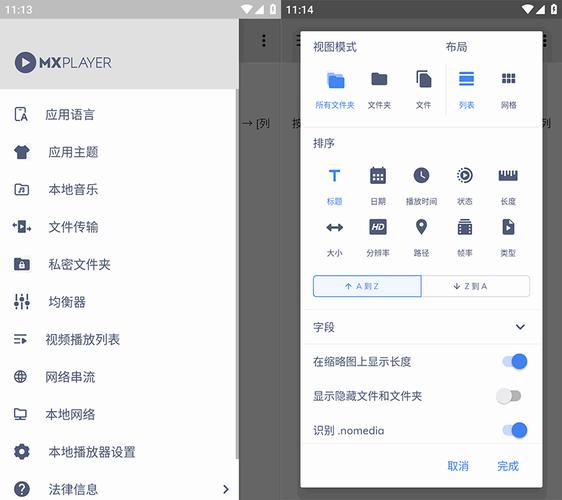Tap the 完成 button
The image size is (562, 500).
click(x=508, y=466)
